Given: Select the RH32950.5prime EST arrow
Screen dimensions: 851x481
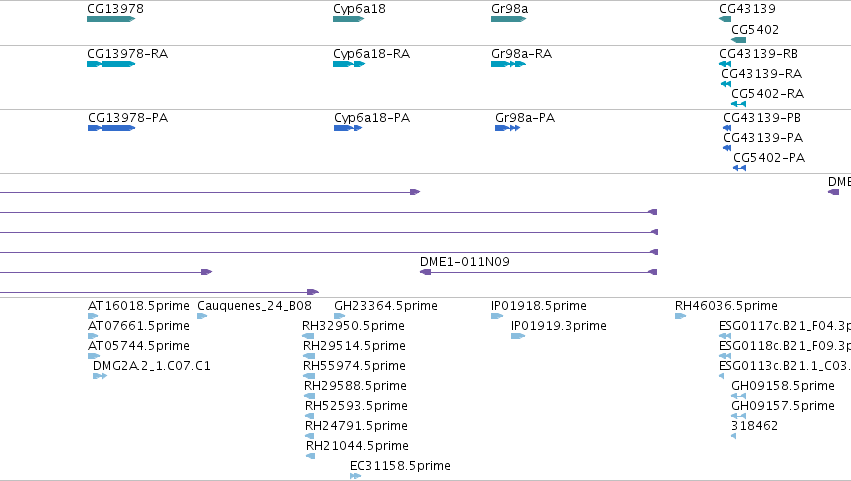Looking at the screenshot, I should (x=308, y=336).
